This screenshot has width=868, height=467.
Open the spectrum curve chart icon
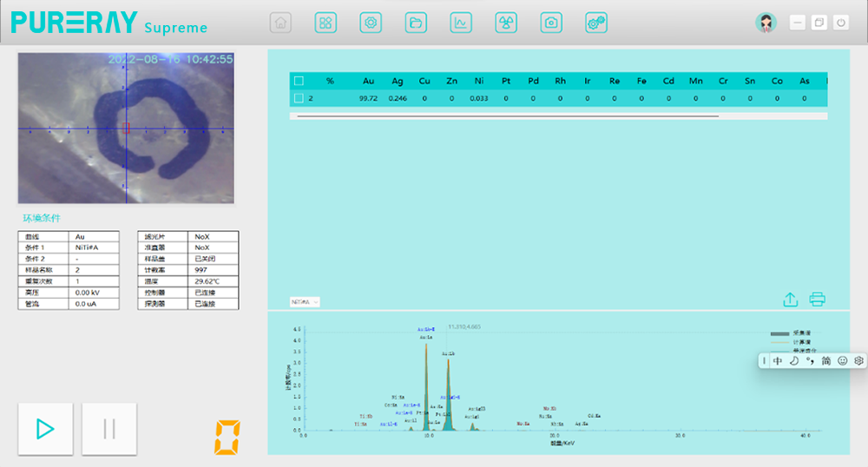coord(461,23)
